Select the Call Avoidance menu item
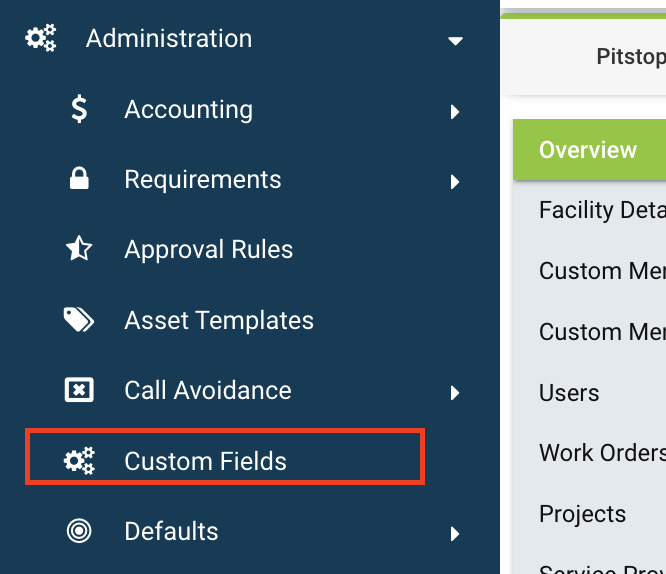The width and height of the screenshot is (666, 574). pos(208,390)
